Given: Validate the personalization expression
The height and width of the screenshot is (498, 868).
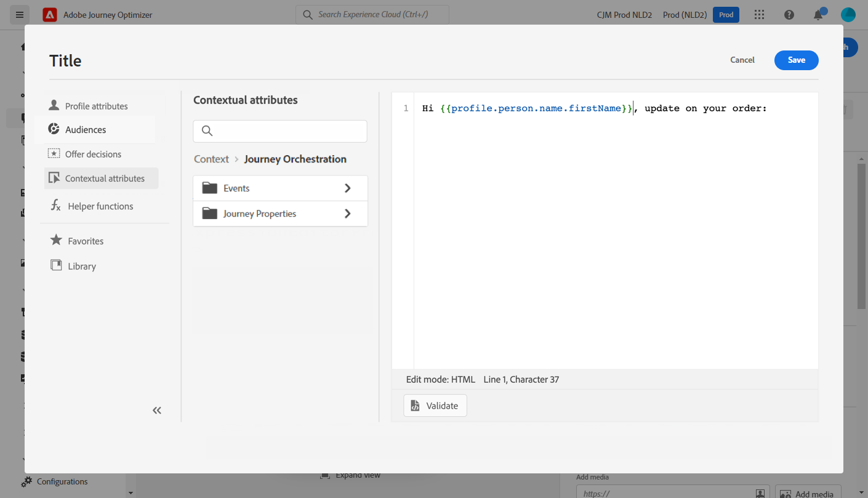Looking at the screenshot, I should point(435,406).
